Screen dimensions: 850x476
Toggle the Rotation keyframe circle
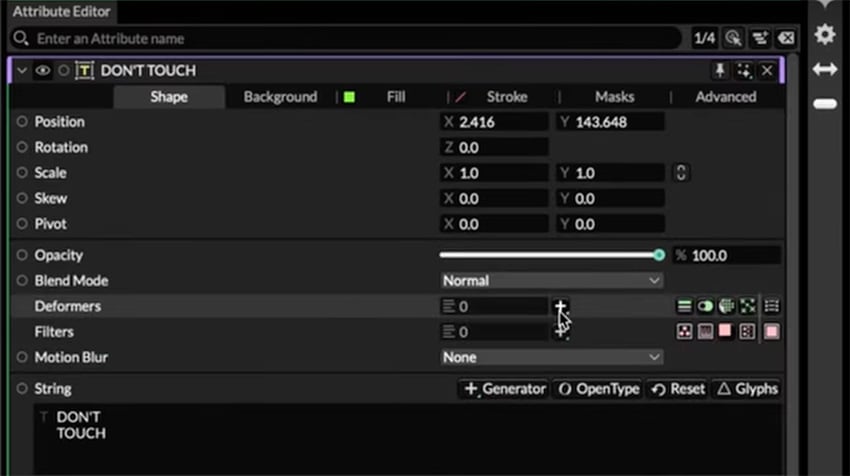tap(22, 147)
